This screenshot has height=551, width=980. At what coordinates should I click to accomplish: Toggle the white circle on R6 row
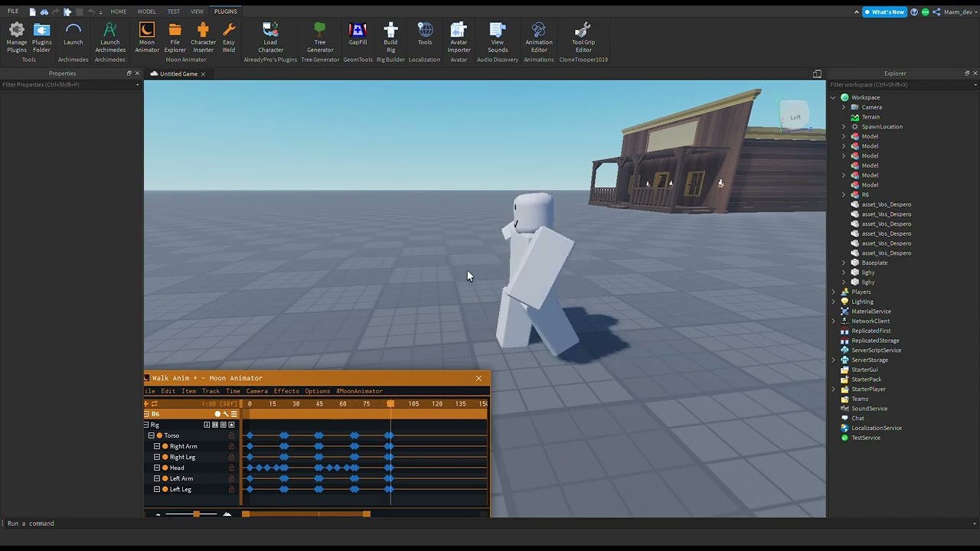pos(217,414)
